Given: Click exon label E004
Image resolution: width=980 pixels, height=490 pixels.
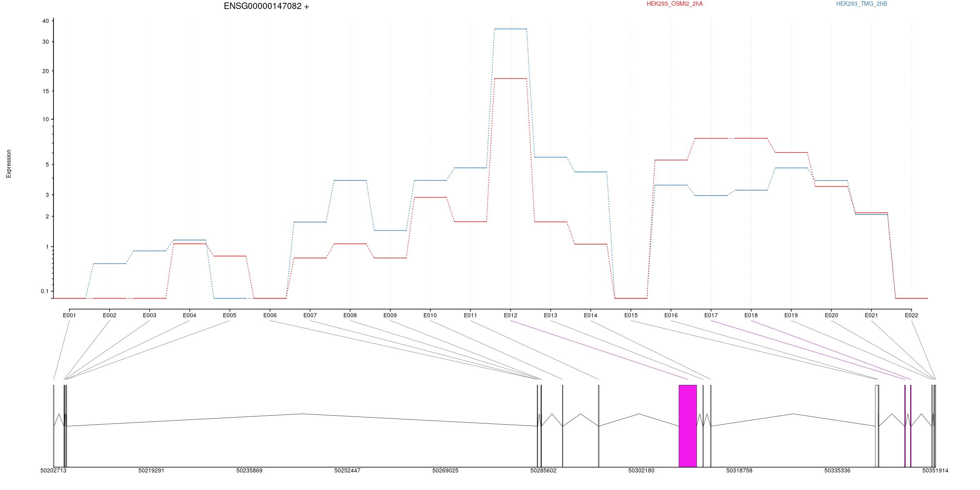Looking at the screenshot, I should [189, 315].
